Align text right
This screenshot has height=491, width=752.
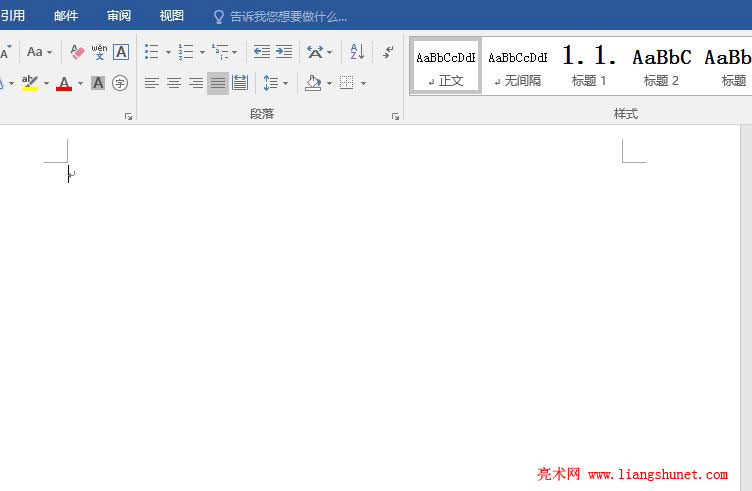point(196,83)
